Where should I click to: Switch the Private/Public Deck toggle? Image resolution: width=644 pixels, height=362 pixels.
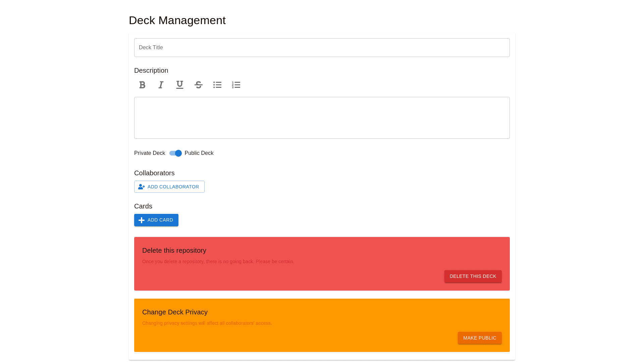175,153
